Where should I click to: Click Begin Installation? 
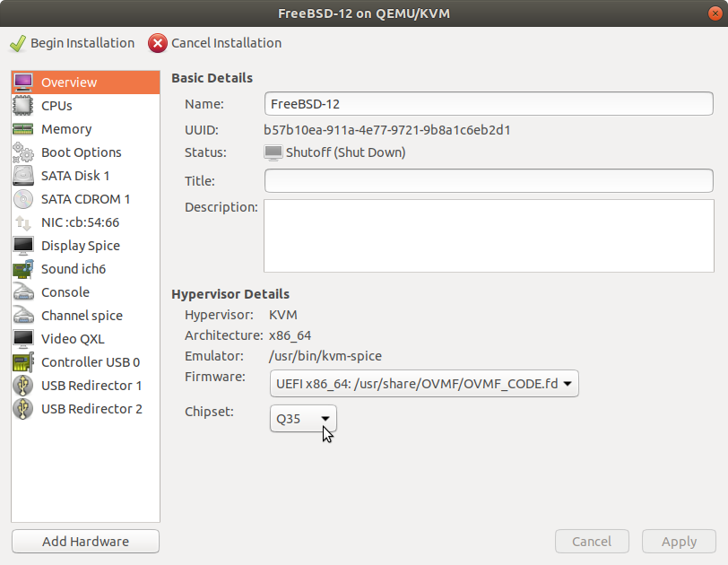click(72, 43)
